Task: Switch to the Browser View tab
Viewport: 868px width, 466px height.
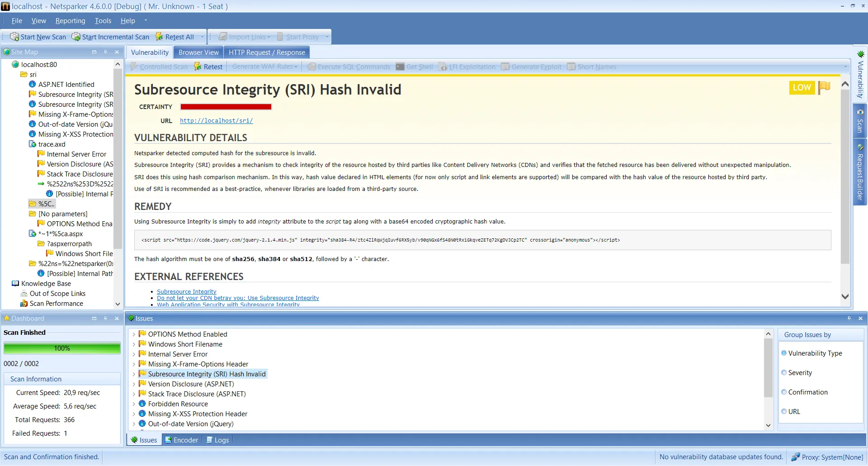Action: click(198, 52)
